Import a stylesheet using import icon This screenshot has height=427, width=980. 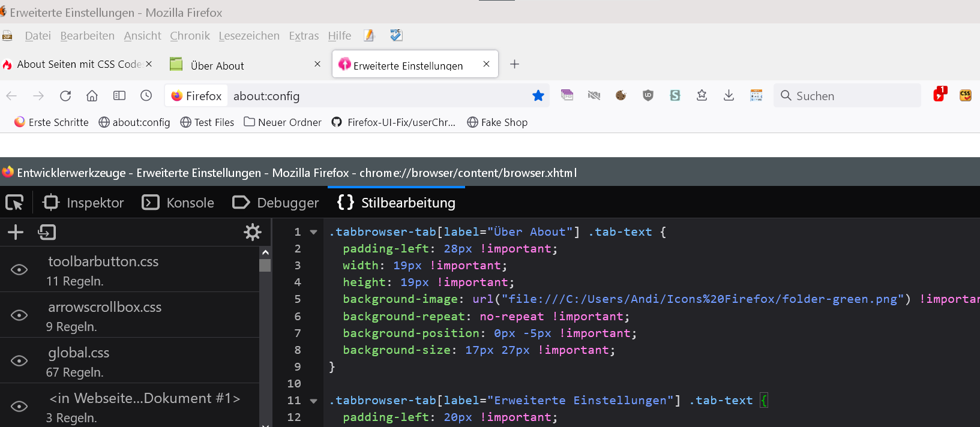[x=47, y=232]
